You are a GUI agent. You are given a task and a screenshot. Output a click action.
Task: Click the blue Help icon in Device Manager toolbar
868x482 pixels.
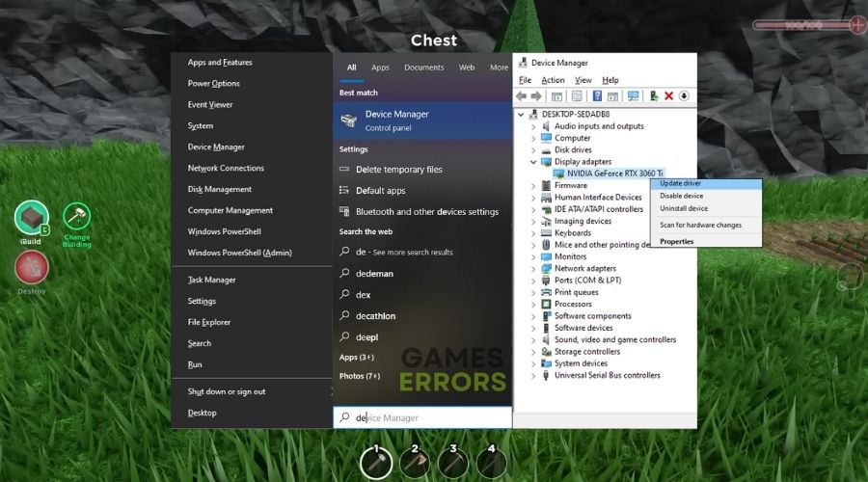point(597,95)
